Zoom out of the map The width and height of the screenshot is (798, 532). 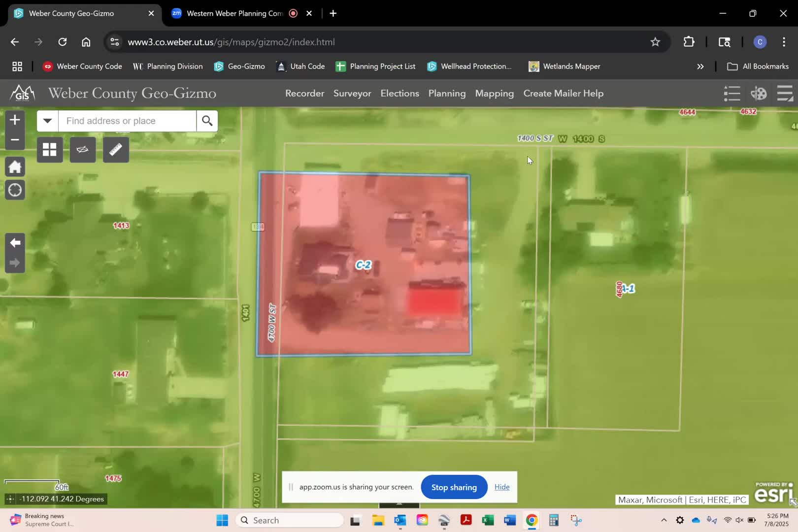[15, 140]
